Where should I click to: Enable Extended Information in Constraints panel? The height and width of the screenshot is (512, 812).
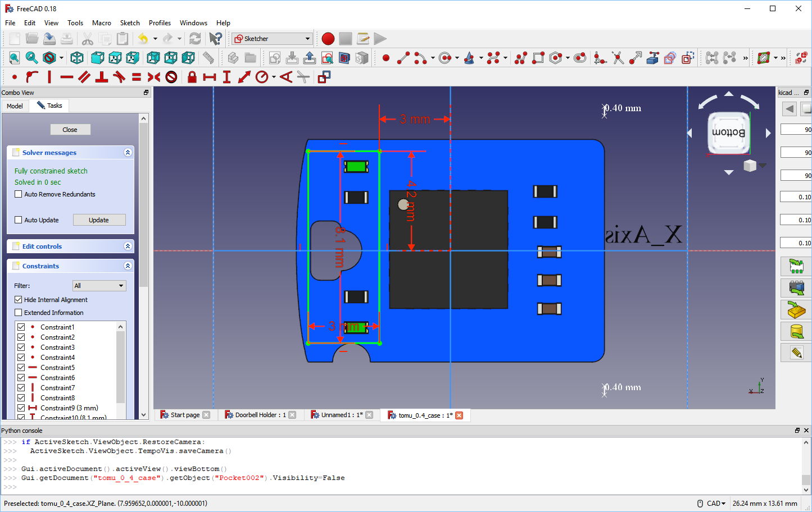point(19,311)
